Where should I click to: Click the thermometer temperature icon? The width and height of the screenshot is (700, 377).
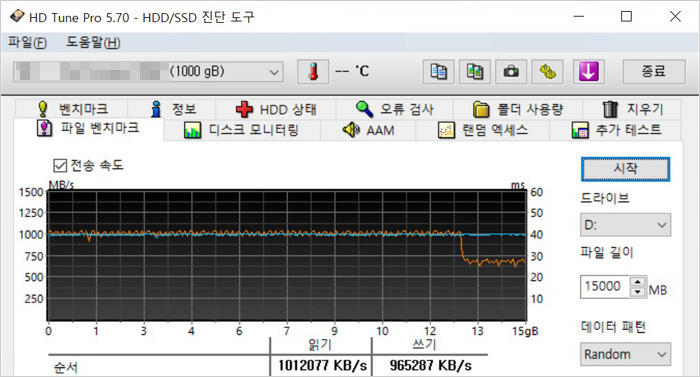(x=313, y=71)
